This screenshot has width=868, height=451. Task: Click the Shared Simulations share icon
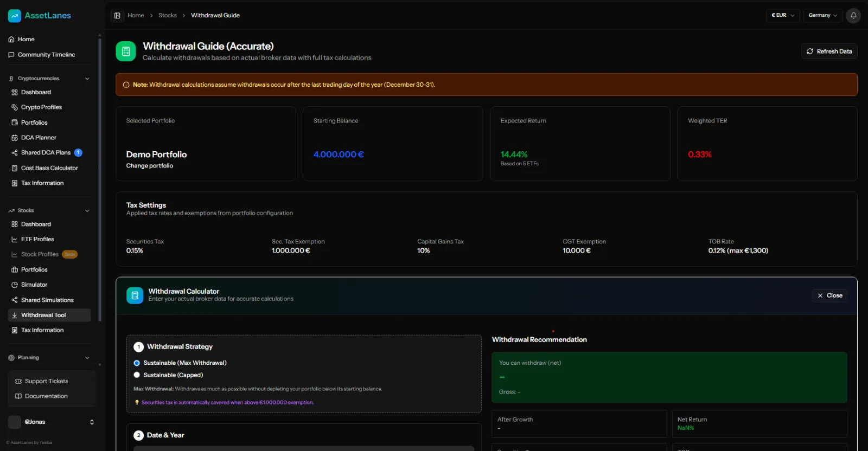[x=15, y=300]
